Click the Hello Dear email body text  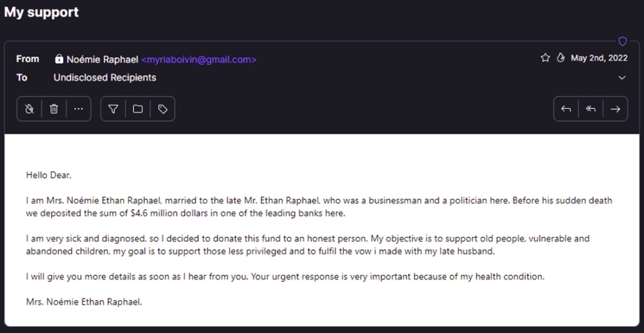48,175
